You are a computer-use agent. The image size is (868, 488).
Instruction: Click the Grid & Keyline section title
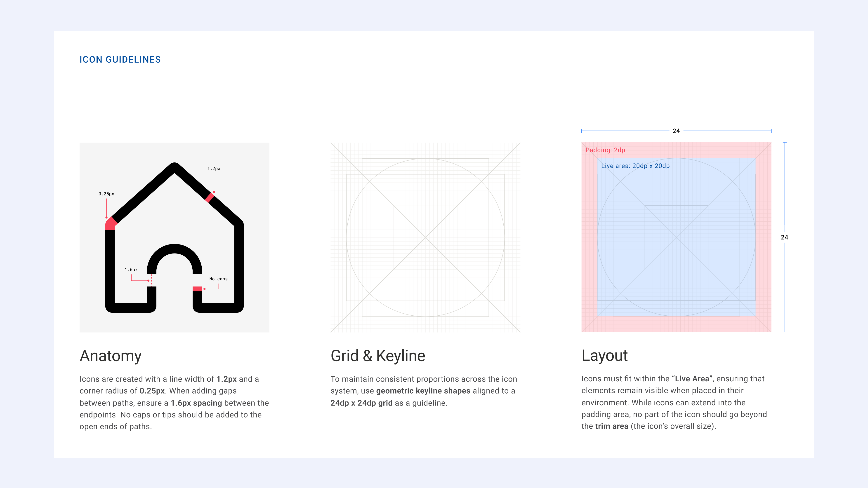pos(378,355)
